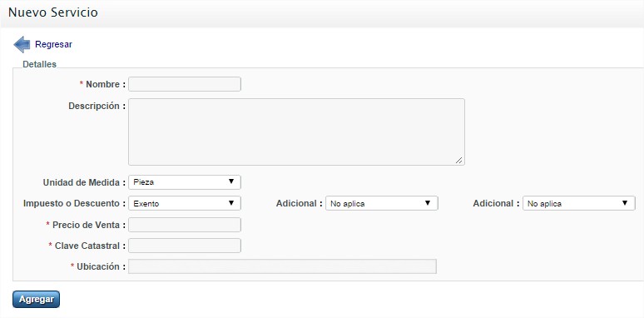Screen dimensions: 644x318
Task: Open the Unidad de Medida dropdown
Action: [185, 182]
